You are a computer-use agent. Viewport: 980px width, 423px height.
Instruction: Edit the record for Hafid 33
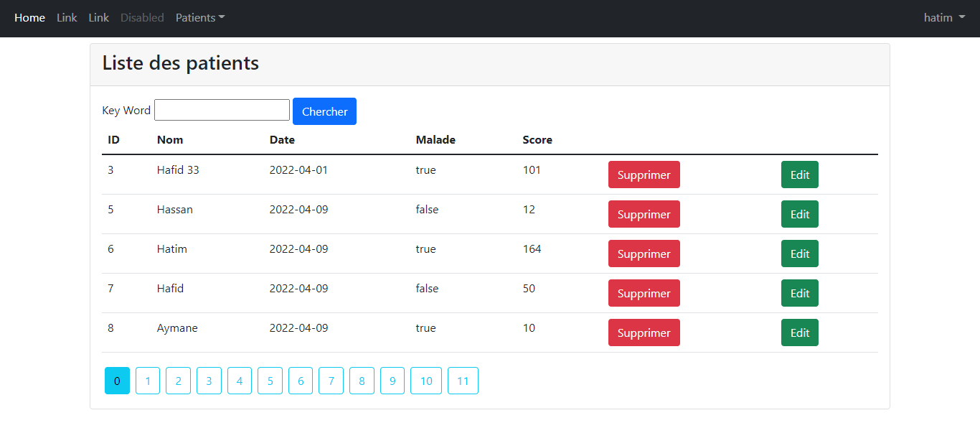pos(799,175)
